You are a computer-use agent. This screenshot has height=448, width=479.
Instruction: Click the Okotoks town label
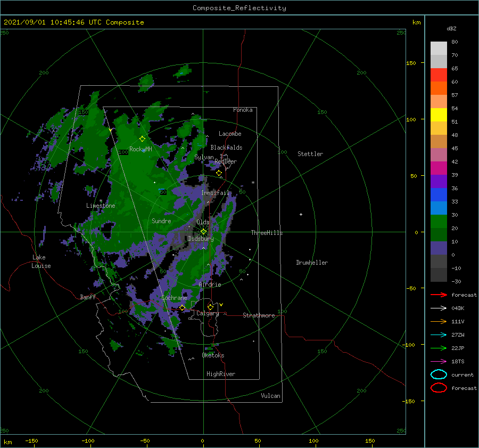point(213,355)
